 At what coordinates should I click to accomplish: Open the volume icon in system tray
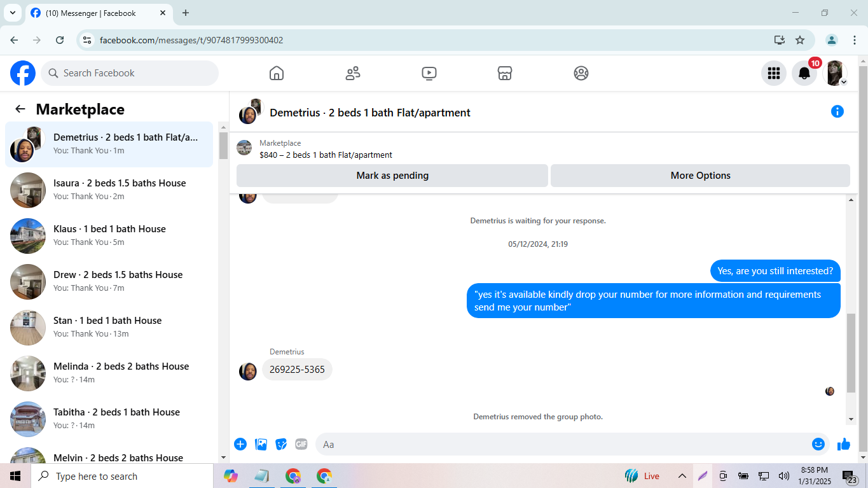click(784, 476)
